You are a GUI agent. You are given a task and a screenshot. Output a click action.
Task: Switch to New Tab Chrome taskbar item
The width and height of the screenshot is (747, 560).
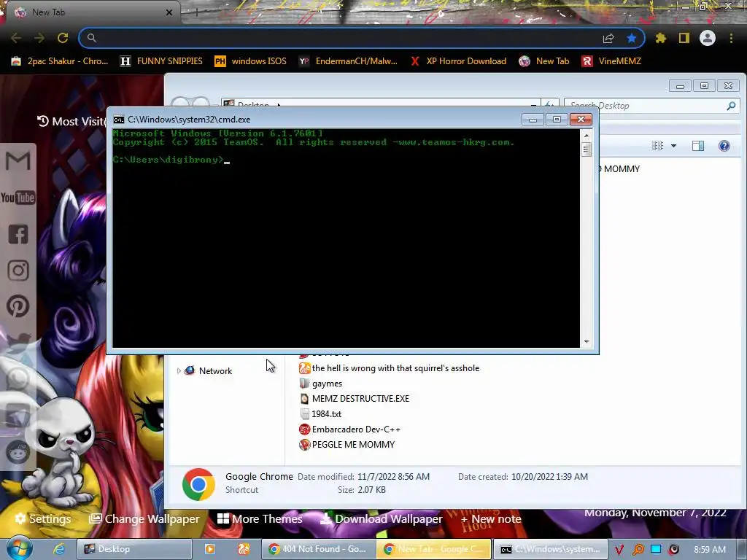tap(433, 549)
